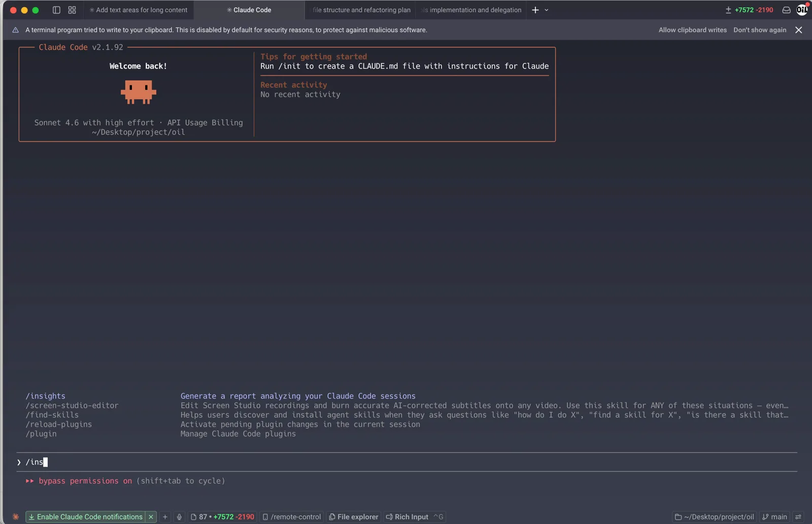Open the File explorer
The width and height of the screenshot is (812, 524).
(x=354, y=517)
